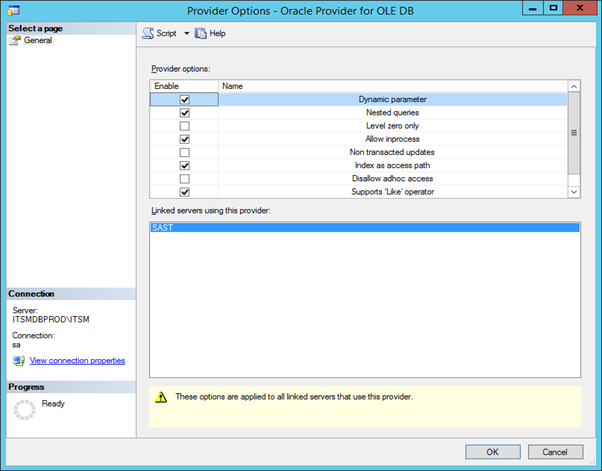Click the Progress section header
602x471 pixels.
71,387
